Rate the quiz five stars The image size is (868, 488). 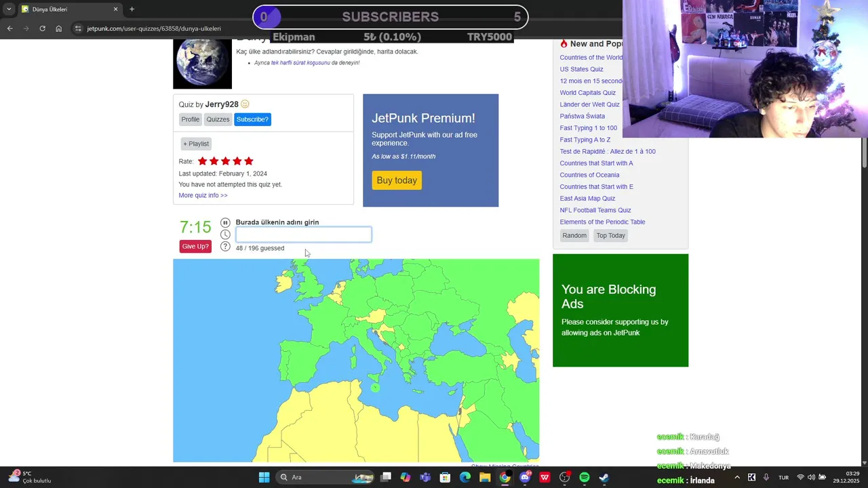pyautogui.click(x=248, y=161)
